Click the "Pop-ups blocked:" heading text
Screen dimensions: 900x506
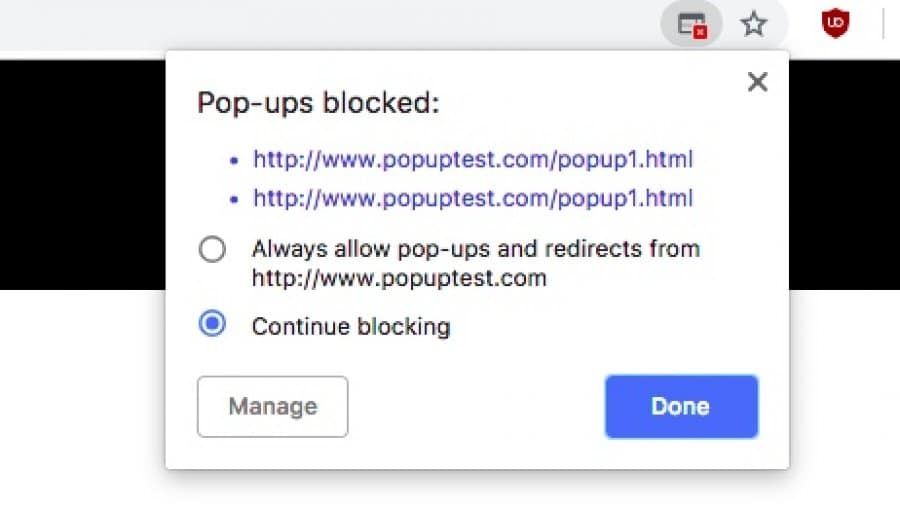pyautogui.click(x=318, y=103)
